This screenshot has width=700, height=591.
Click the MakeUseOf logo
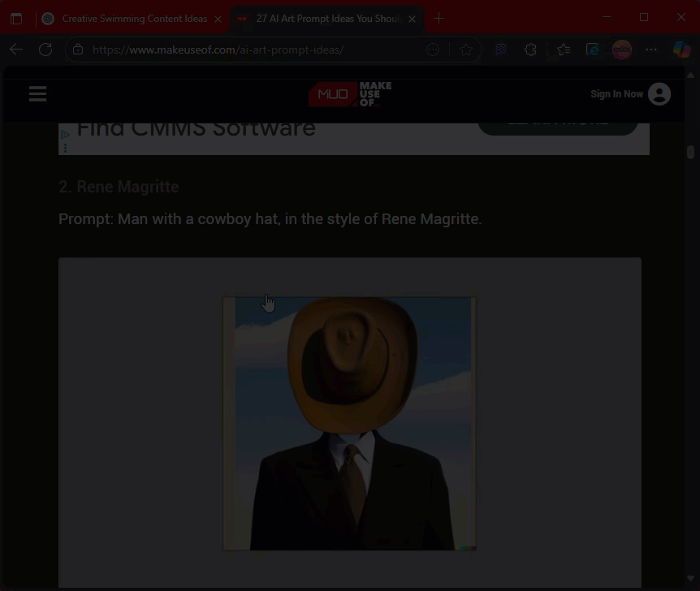pyautogui.click(x=349, y=94)
